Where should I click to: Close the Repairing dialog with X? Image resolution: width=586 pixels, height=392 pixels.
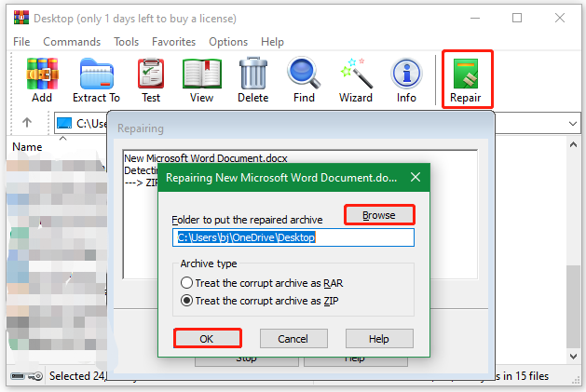click(416, 177)
